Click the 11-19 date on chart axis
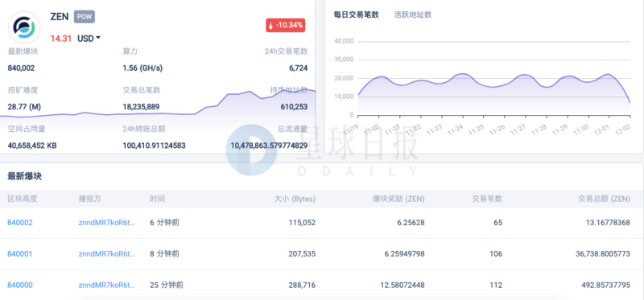 point(350,129)
